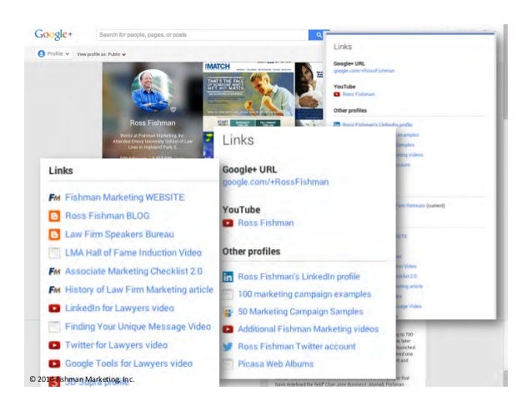Click the 'Google+ URL' heading in center panel
The height and width of the screenshot is (411, 532).
pyautogui.click(x=249, y=169)
